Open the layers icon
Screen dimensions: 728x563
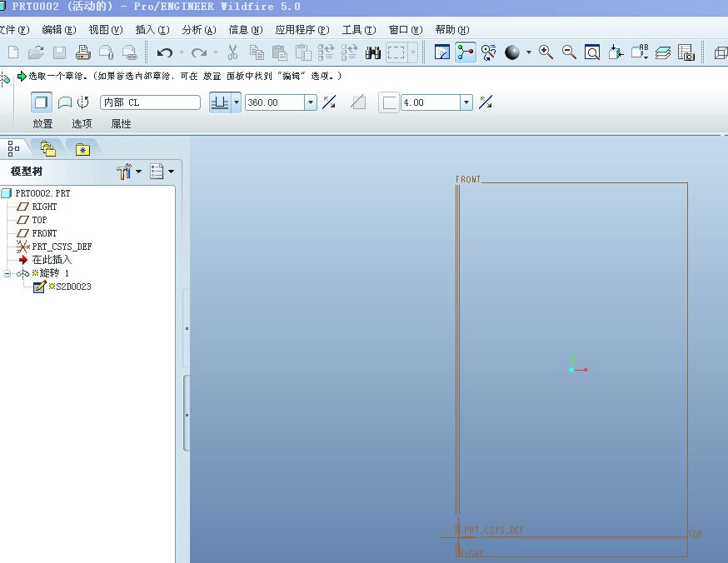(x=663, y=52)
